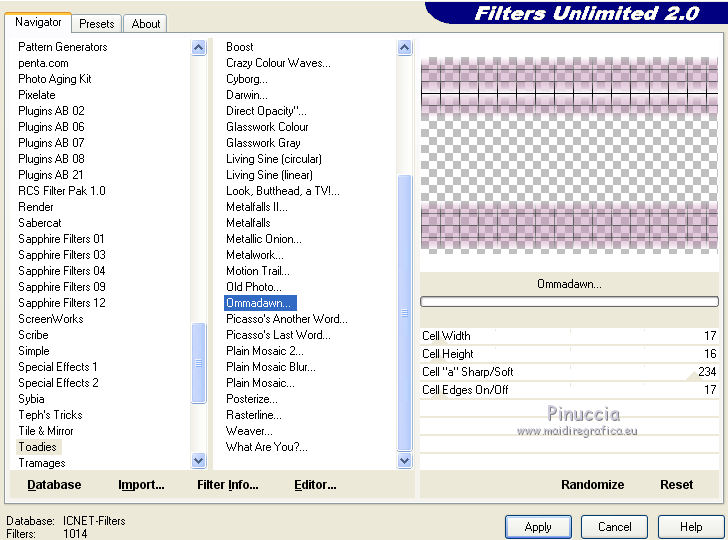The width and height of the screenshot is (728, 540).
Task: Choose RCS Filter Pak 1.0
Action: [x=62, y=191]
